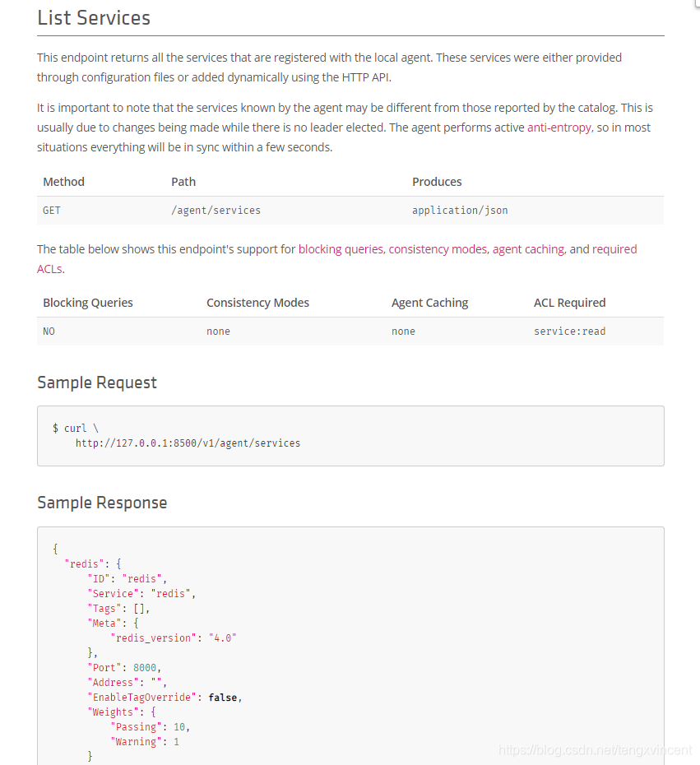Click the Blocking Queries column header
This screenshot has width=700, height=765.
tap(88, 303)
